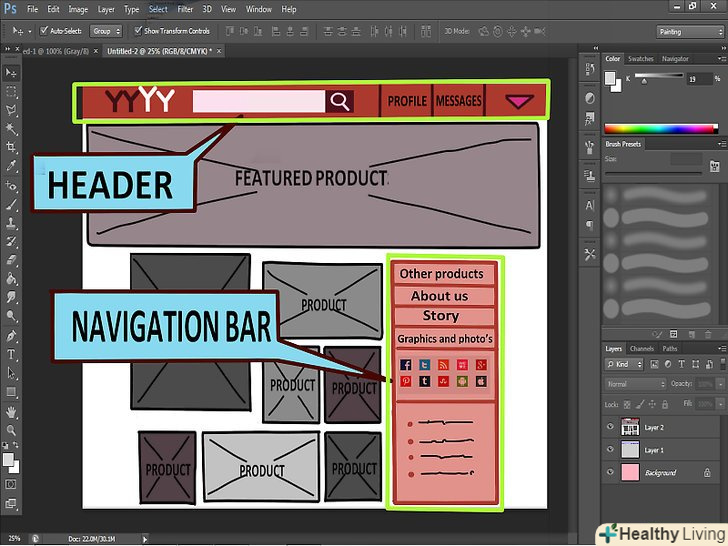
Task: Toggle visibility of the Background layer
Action: (611, 472)
